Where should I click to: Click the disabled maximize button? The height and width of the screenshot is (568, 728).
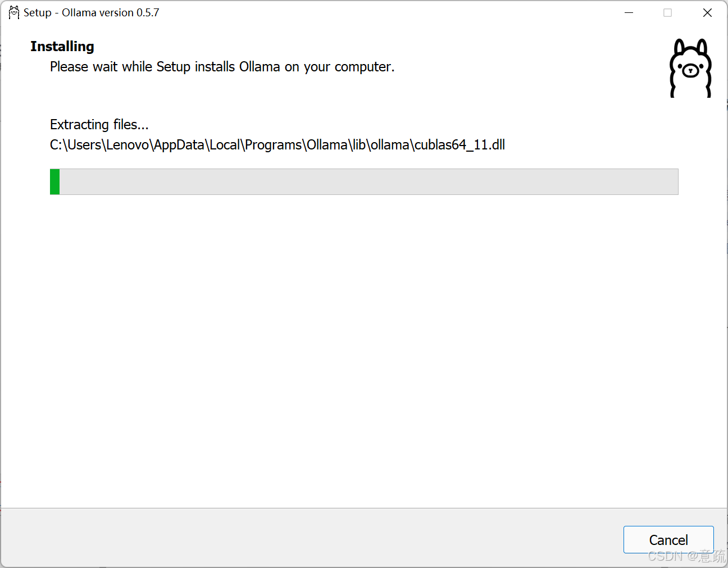667,12
